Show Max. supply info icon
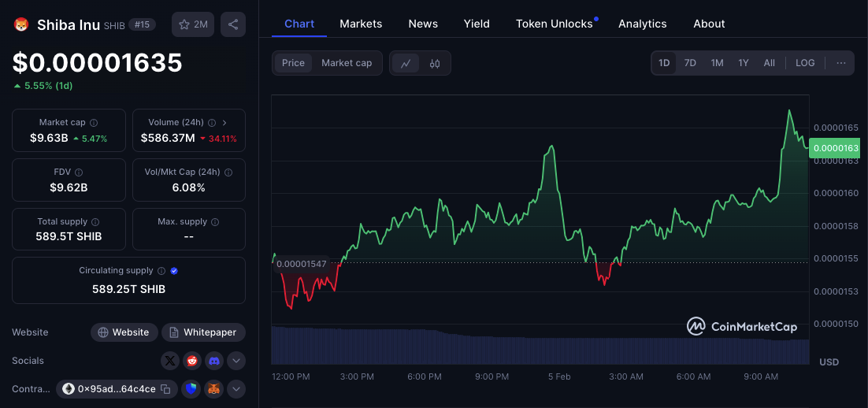Screen dimensions: 868x408 (215, 221)
